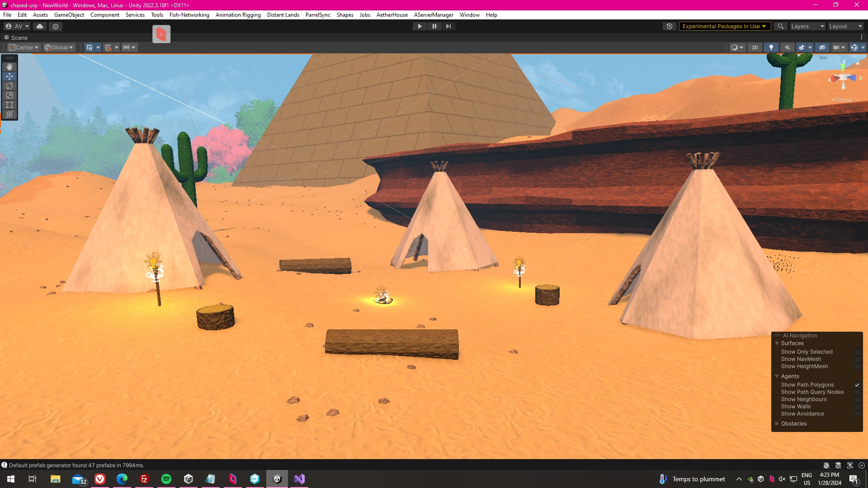Select the Rotate tool

[9, 86]
